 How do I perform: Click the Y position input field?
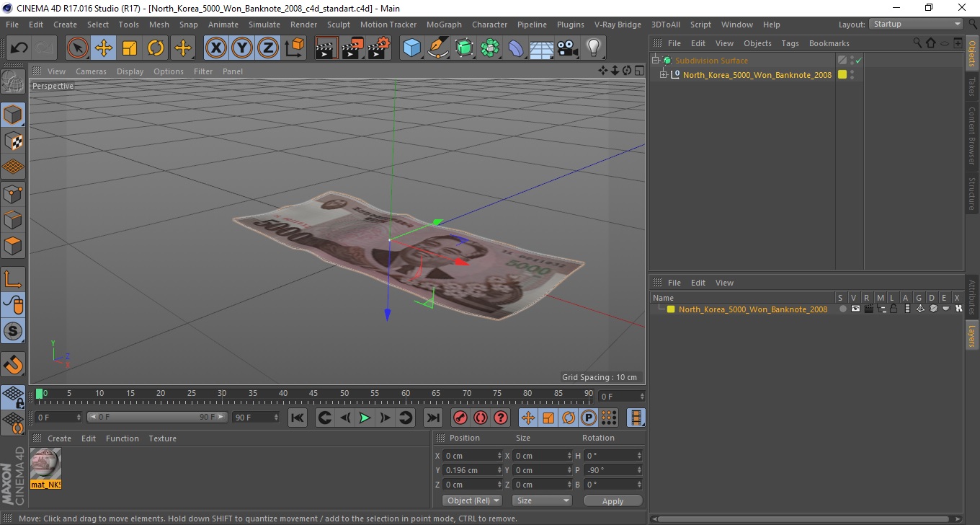(473, 470)
